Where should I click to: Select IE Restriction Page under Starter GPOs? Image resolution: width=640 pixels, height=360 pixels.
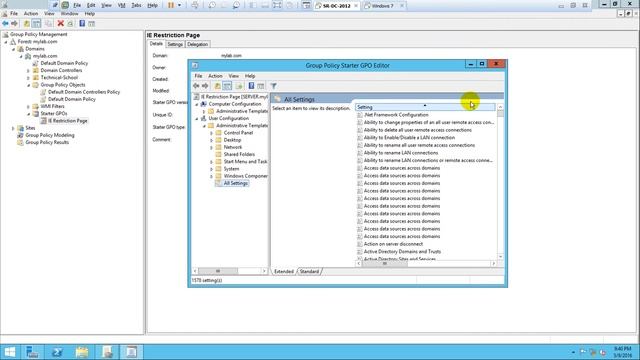coord(67,121)
